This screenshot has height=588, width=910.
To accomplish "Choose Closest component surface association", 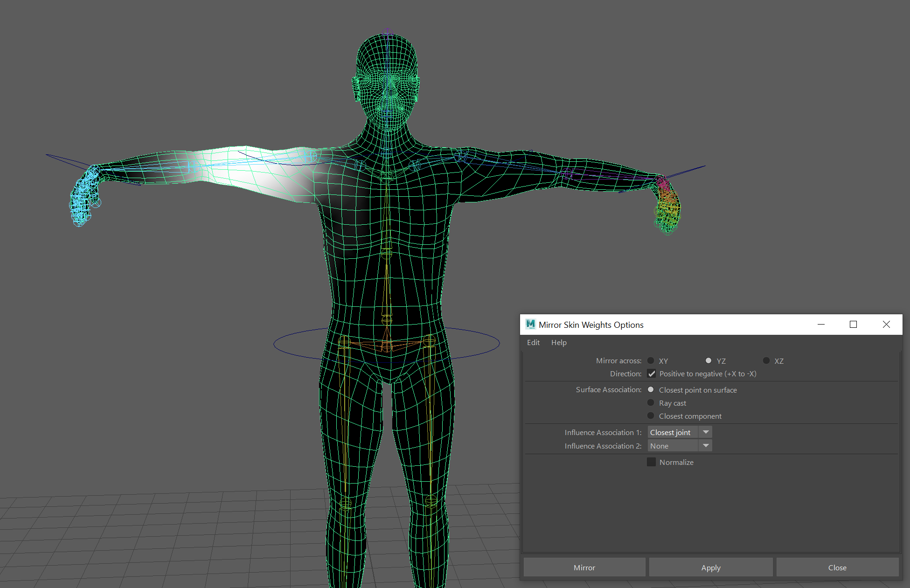I will click(x=651, y=416).
